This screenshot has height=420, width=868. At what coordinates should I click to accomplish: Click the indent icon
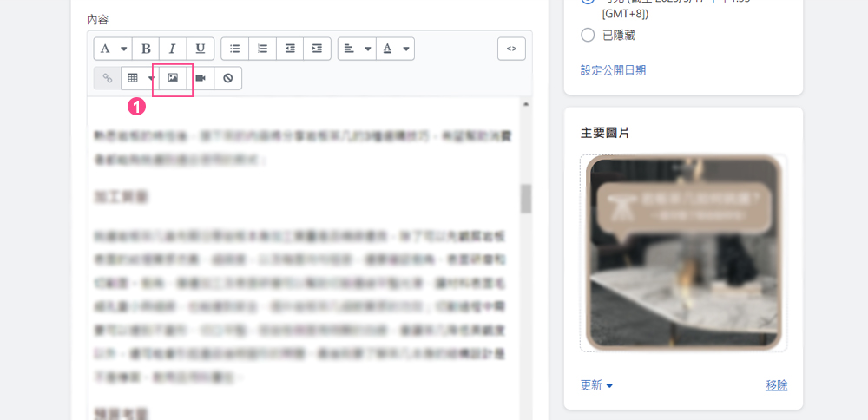317,49
